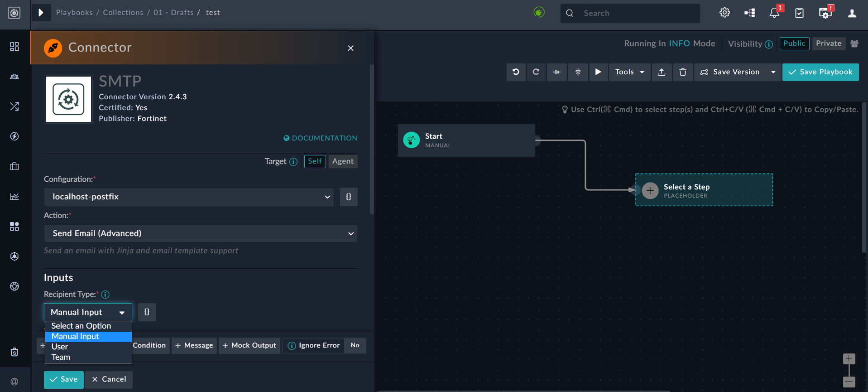Screen dimensions: 868x392
Task: Click the redo icon in playbook toolbar
Action: pos(536,72)
